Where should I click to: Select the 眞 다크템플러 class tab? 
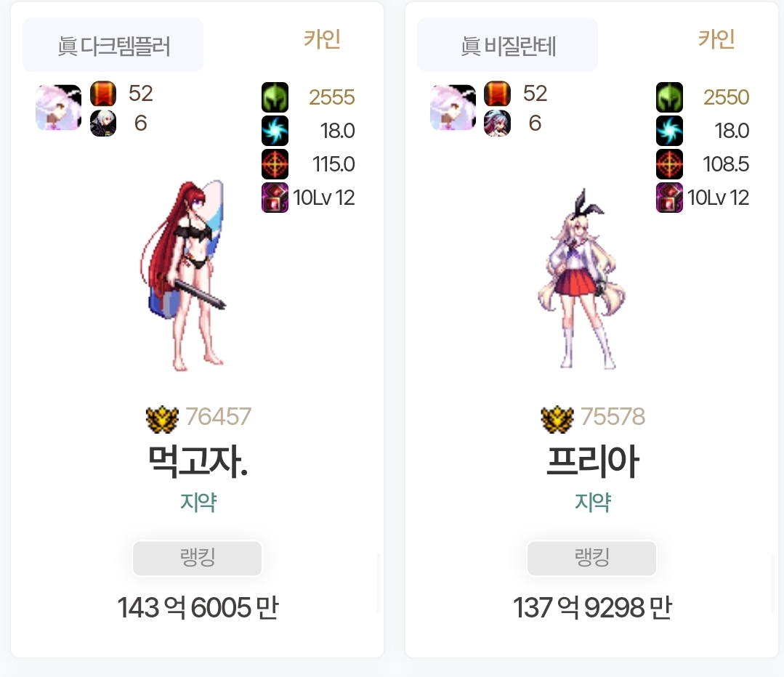pos(113,45)
